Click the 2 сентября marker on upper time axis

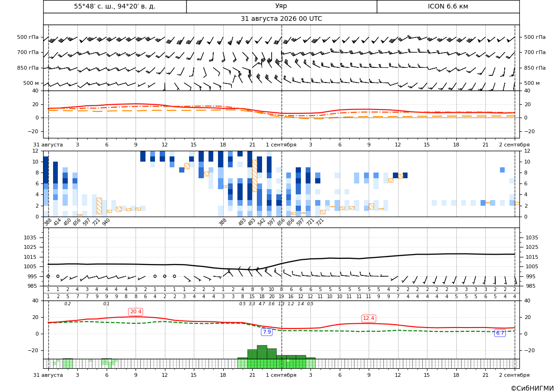514,145
